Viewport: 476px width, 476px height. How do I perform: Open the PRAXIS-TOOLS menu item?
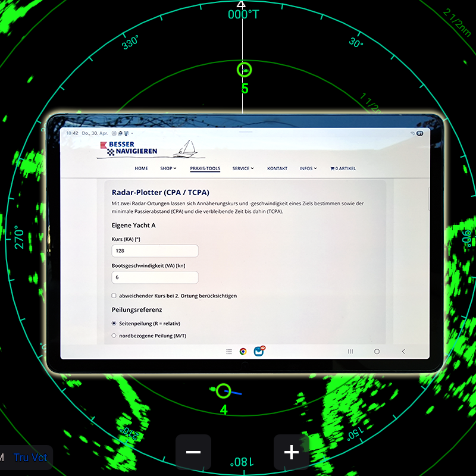pos(205,168)
